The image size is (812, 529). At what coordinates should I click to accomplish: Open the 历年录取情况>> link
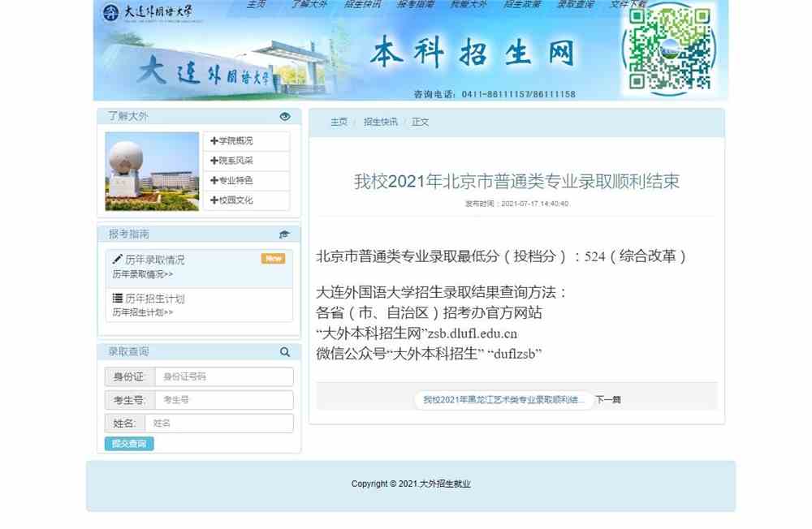pyautogui.click(x=142, y=273)
